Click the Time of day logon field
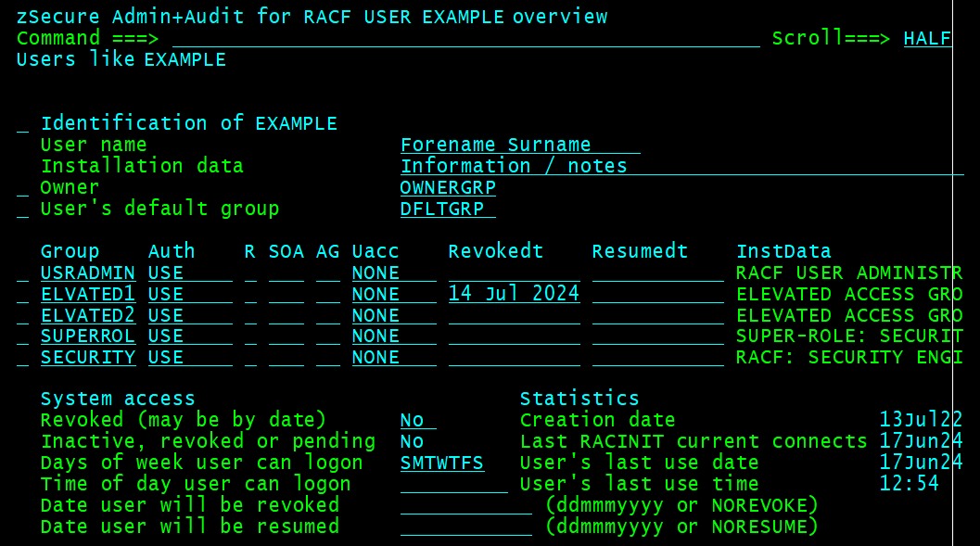The image size is (980, 546). click(454, 484)
